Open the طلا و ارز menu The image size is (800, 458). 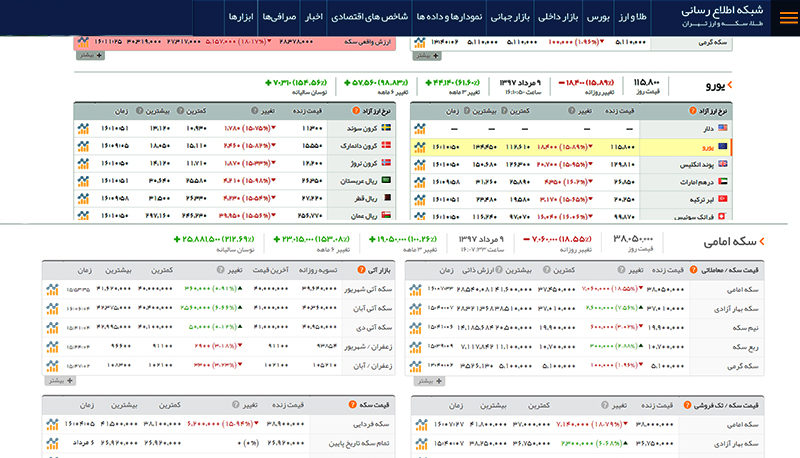633,17
